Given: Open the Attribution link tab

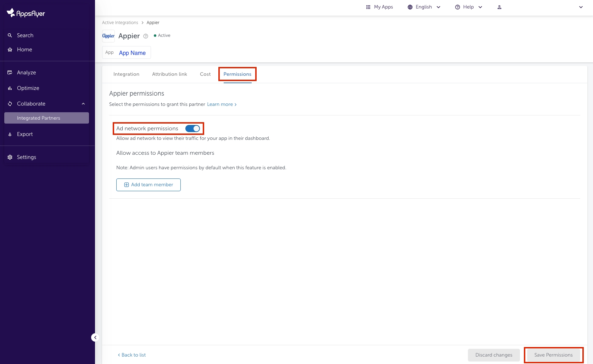Looking at the screenshot, I should 169,74.
